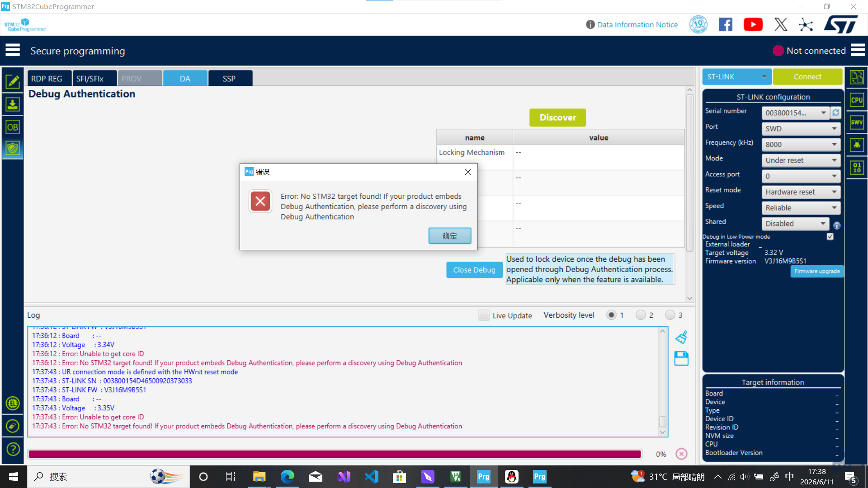Open the Reset mode dropdown
Image resolution: width=868 pixels, height=488 pixels.
pos(801,192)
